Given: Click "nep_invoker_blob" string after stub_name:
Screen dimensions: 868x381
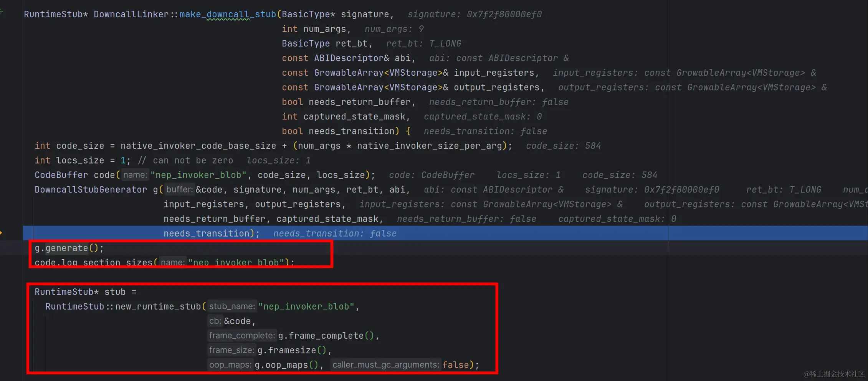Looking at the screenshot, I should click(x=306, y=306).
